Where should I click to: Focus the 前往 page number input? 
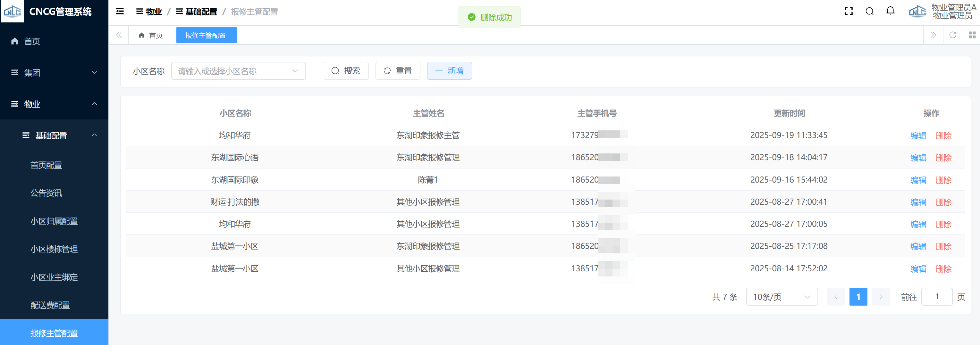coord(936,297)
